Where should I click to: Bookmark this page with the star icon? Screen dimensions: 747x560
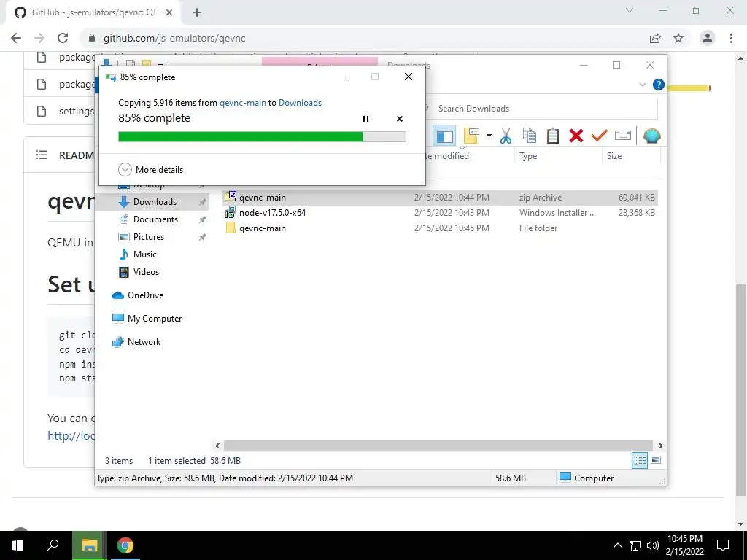pos(678,38)
